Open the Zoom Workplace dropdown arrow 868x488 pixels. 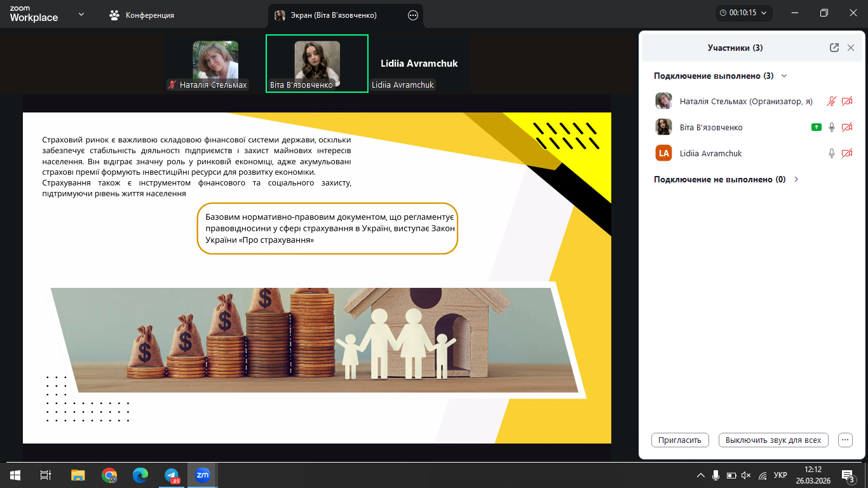click(81, 14)
